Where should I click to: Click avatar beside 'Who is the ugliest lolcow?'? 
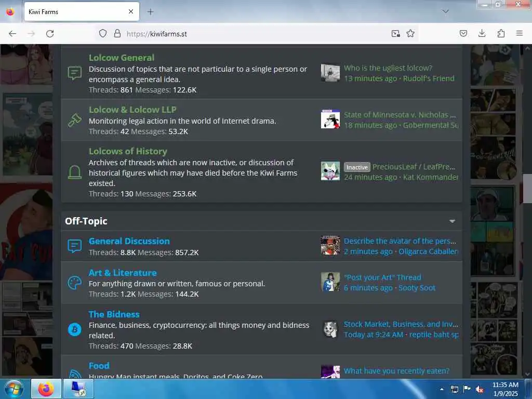click(330, 73)
